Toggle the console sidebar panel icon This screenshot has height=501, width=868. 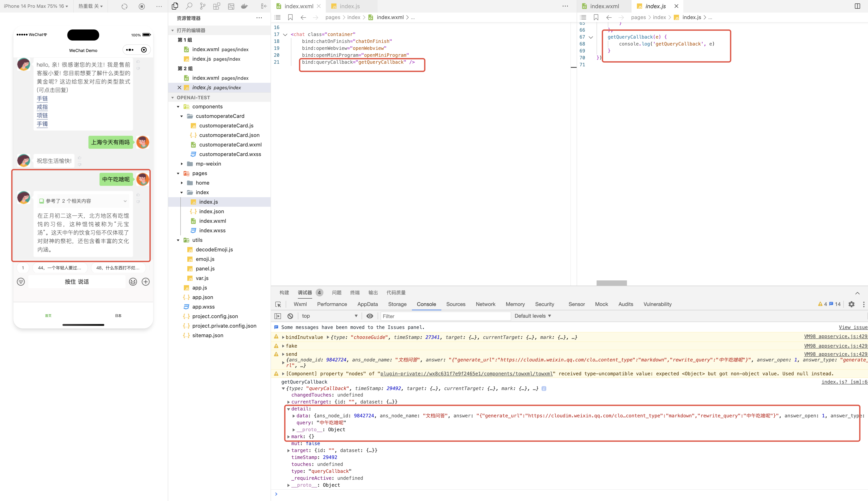click(278, 316)
